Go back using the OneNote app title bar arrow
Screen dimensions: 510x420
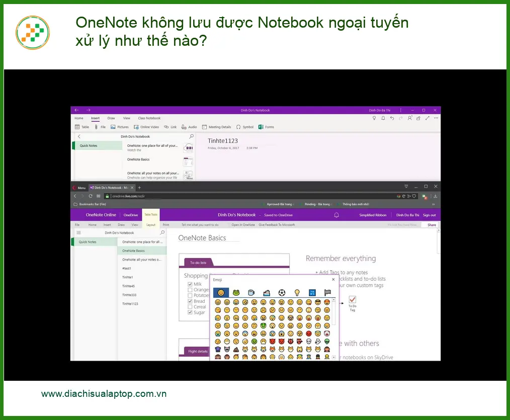pyautogui.click(x=76, y=110)
